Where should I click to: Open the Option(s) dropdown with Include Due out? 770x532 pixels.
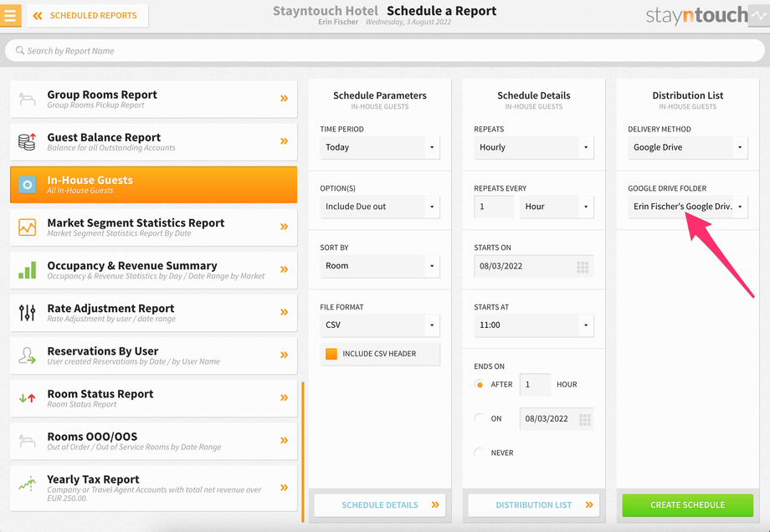pos(380,207)
